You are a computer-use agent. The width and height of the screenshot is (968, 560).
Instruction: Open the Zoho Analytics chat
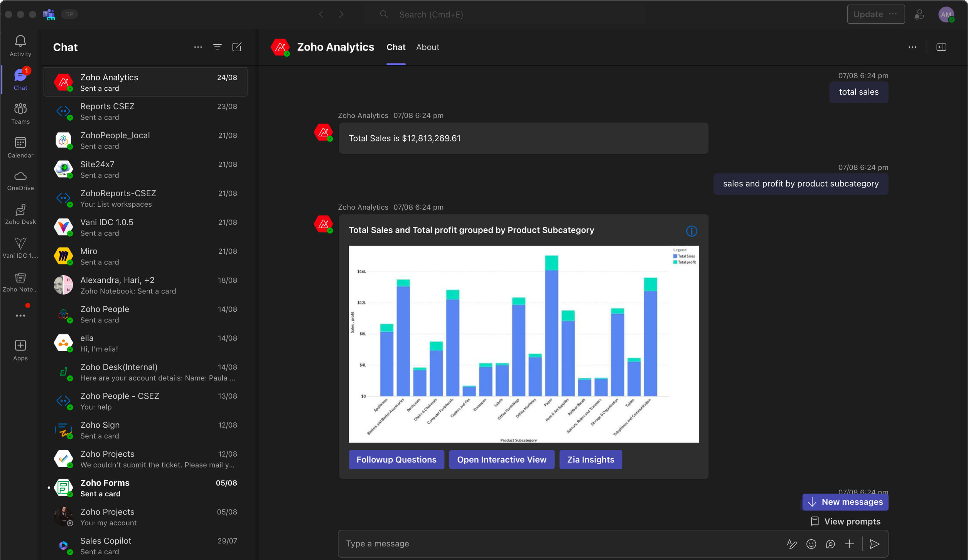tap(145, 82)
